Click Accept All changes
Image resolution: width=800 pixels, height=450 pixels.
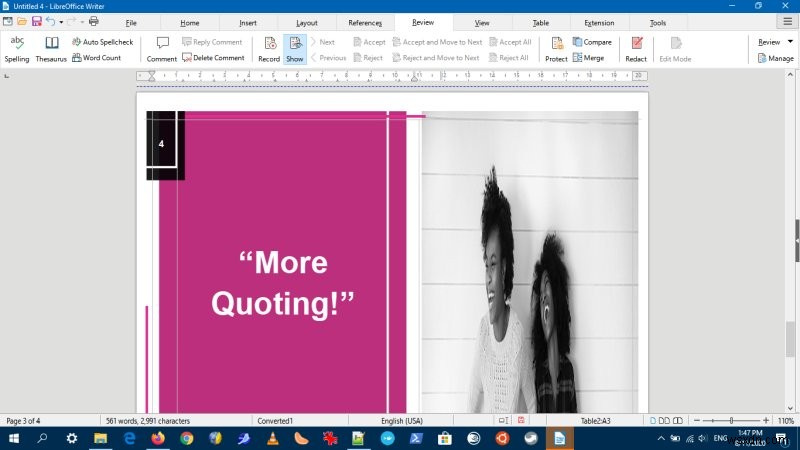click(x=510, y=42)
